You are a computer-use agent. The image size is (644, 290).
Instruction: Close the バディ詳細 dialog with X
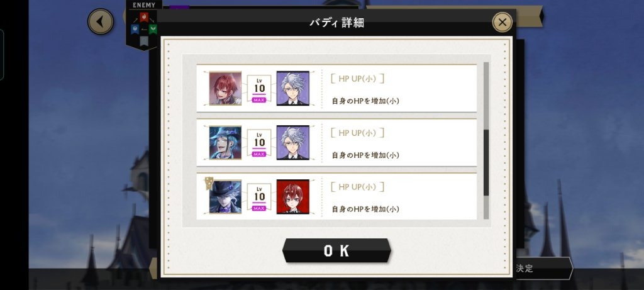502,22
